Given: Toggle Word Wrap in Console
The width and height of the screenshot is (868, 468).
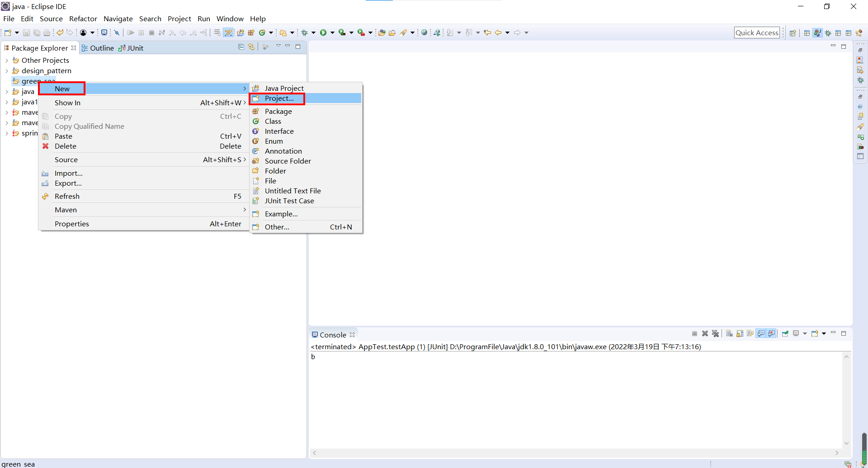Looking at the screenshot, I should pos(750,334).
